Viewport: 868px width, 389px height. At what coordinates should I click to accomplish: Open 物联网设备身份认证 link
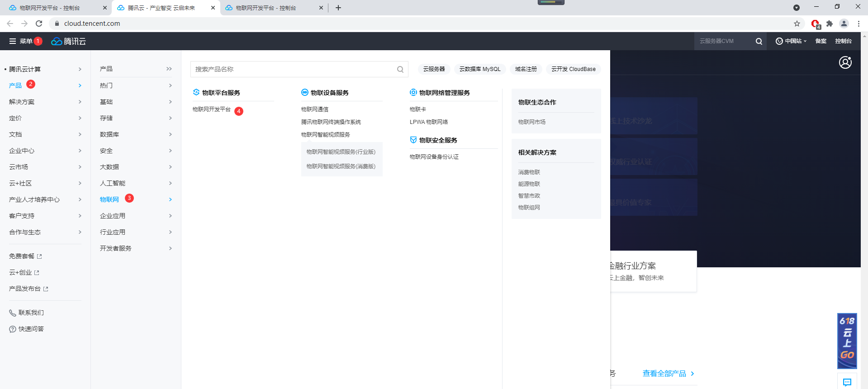[x=434, y=157]
